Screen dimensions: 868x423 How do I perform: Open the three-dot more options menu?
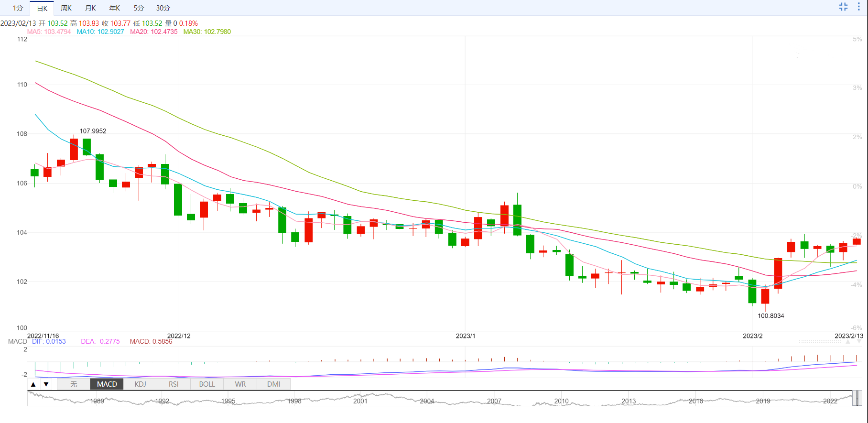pos(859,7)
